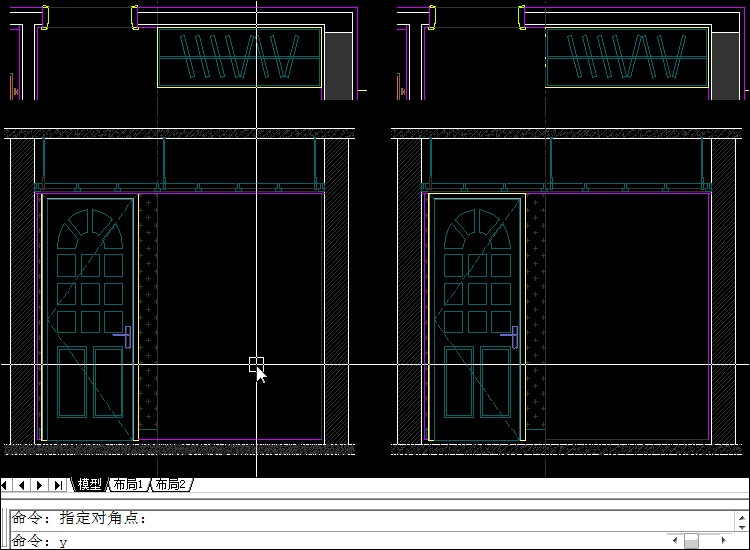Click the next layout tab arrow
750x550 pixels.
point(40,485)
